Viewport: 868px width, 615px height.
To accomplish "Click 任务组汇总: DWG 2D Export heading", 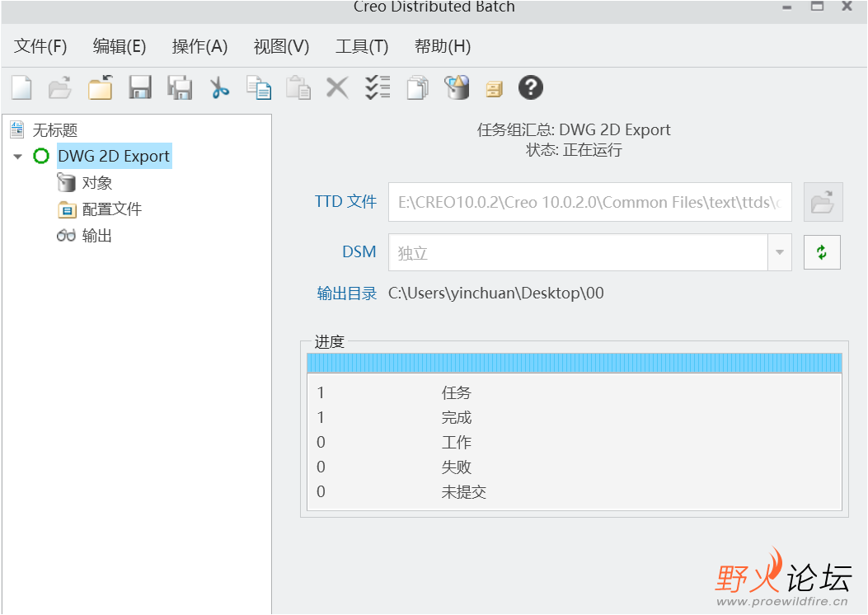I will pos(574,129).
